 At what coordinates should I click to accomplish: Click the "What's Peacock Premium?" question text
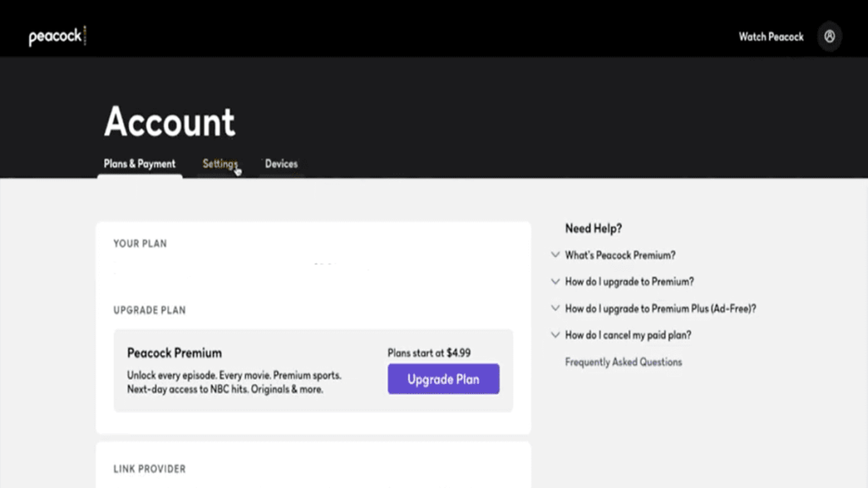tap(620, 255)
